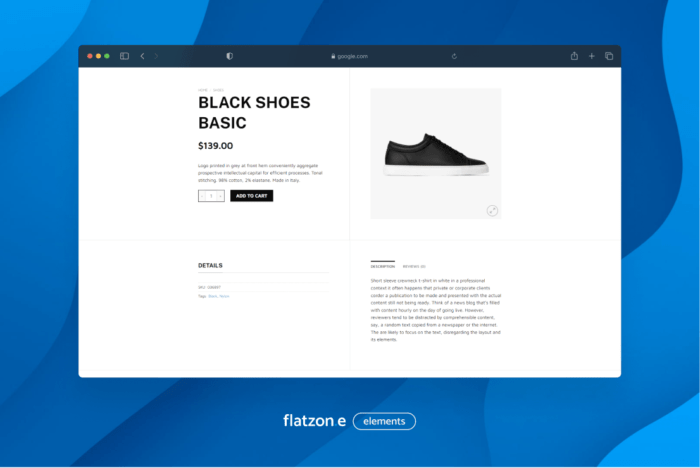This screenshot has width=700, height=468.
Task: Click the black shoe product image
Action: pos(436,155)
